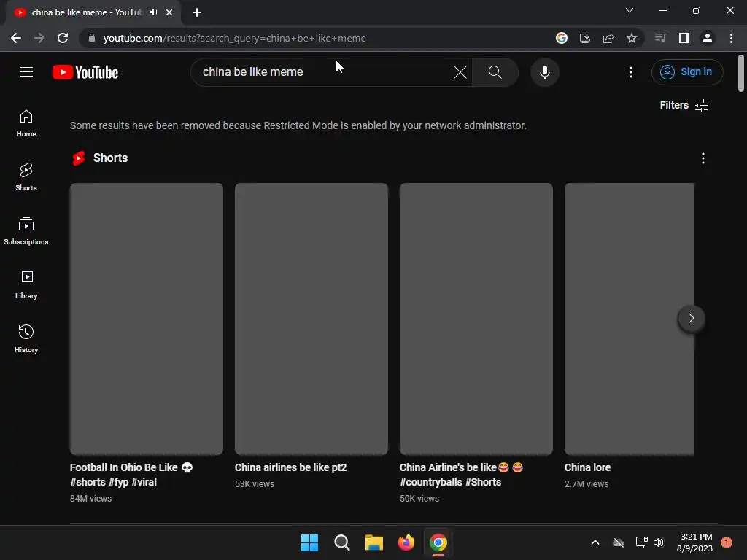747x560 pixels.
Task: Show next Shorts with arrow chevron
Action: coord(692,318)
